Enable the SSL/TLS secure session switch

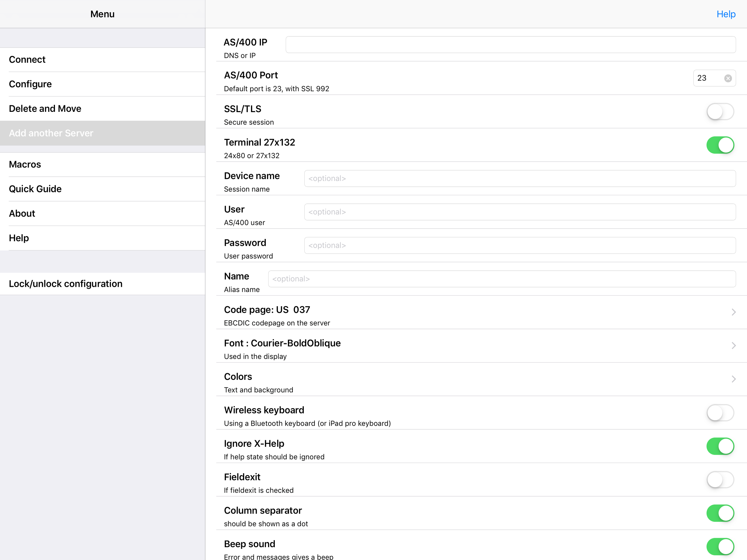pyautogui.click(x=720, y=112)
